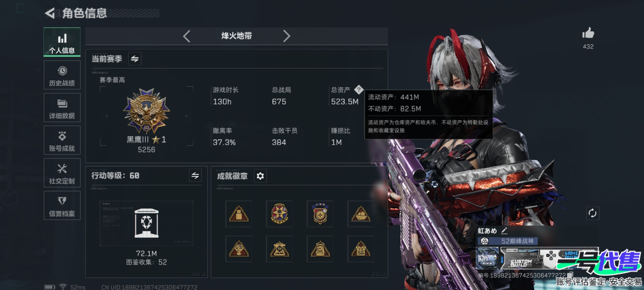Image resolution: width=644 pixels, height=290 pixels.
Task: Open the 个人信息 sidebar tab
Action: (62, 42)
